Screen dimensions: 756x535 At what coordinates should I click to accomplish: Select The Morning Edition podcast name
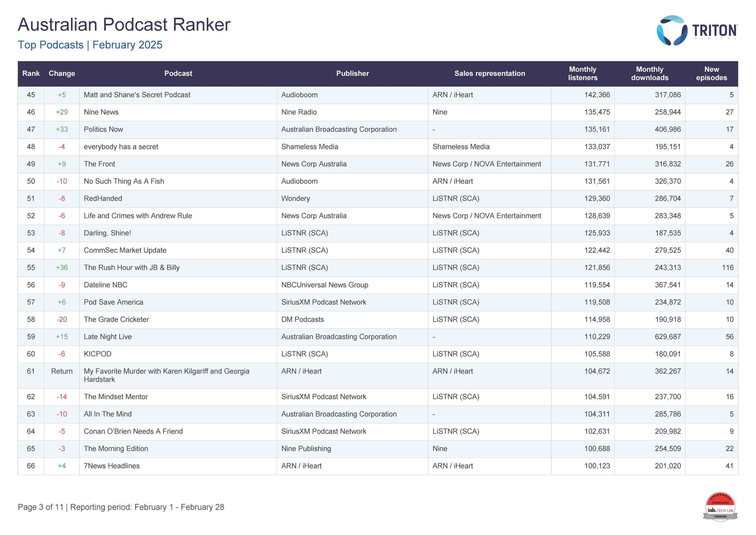point(116,449)
